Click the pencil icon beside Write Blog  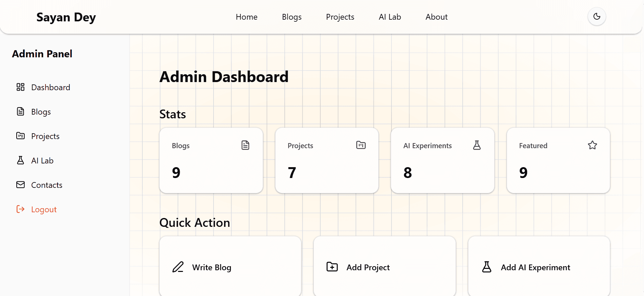tap(178, 267)
